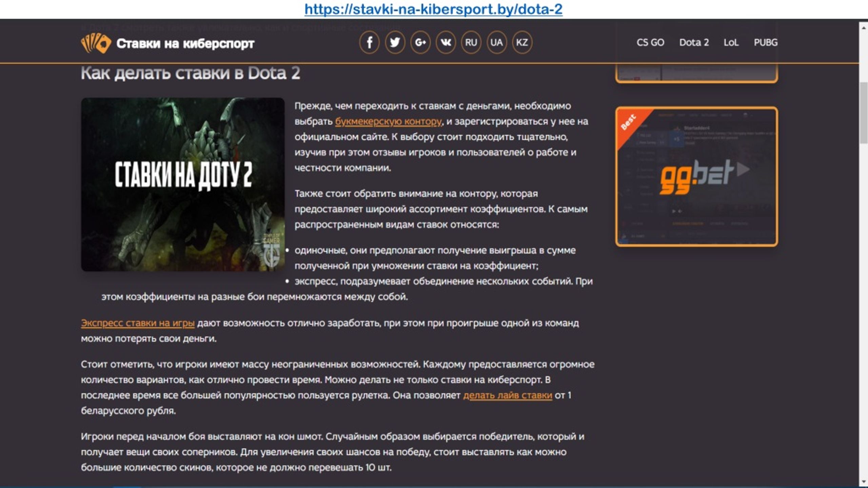Image resolution: width=868 pixels, height=488 pixels.
Task: Click the playing cards site logo
Action: [x=96, y=43]
